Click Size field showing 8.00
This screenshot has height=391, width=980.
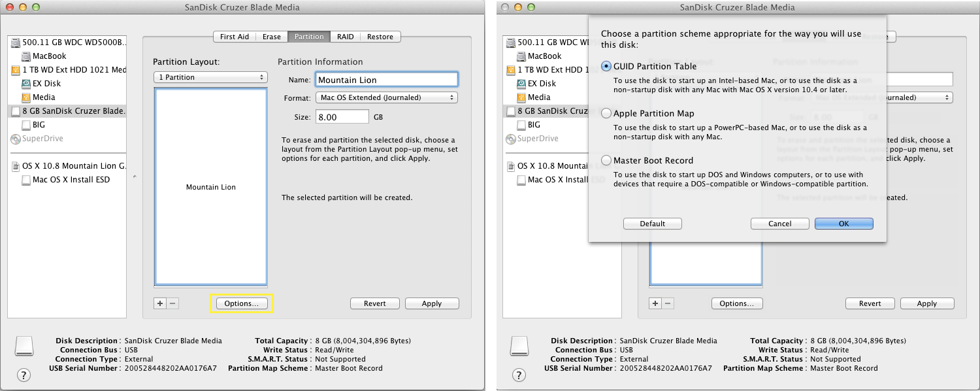(342, 117)
